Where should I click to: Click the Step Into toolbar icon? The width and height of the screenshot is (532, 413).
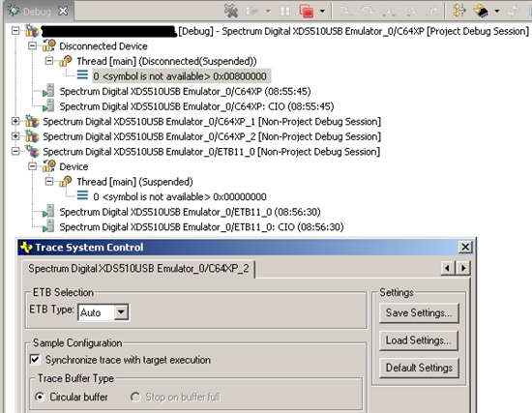[346, 12]
